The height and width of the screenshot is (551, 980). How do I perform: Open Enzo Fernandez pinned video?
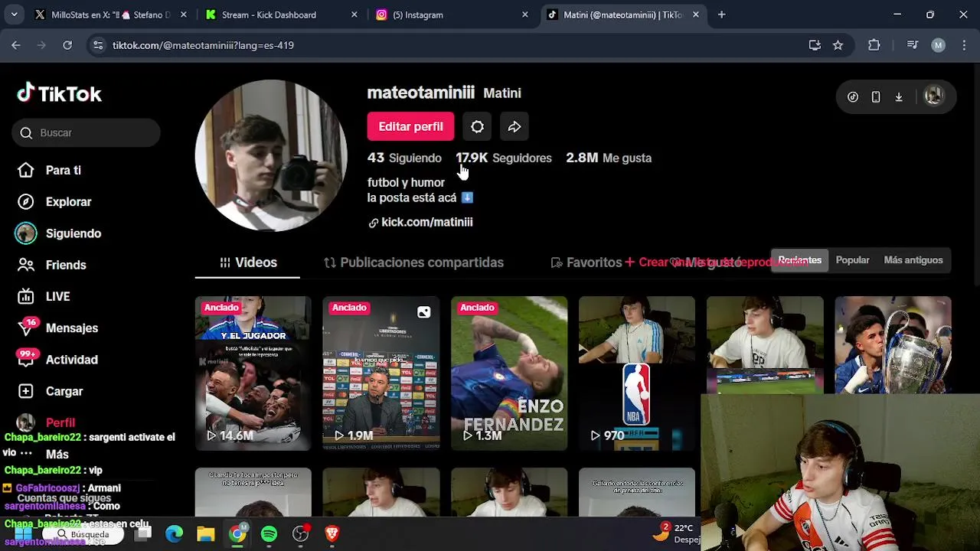(x=509, y=373)
